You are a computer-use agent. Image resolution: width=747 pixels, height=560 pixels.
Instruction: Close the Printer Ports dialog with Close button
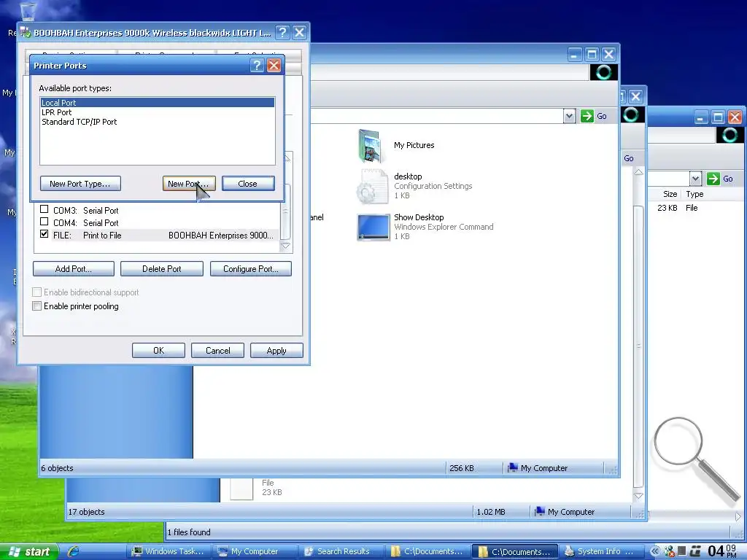[248, 183]
